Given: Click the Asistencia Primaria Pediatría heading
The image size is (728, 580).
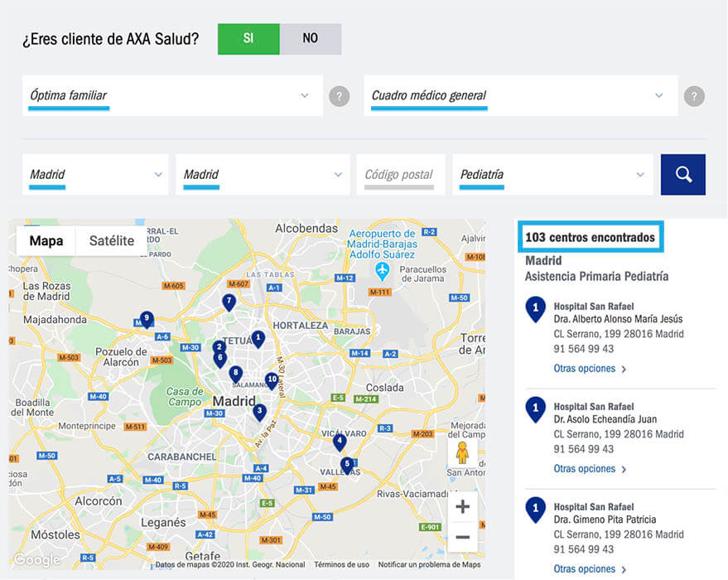Looking at the screenshot, I should (x=596, y=276).
